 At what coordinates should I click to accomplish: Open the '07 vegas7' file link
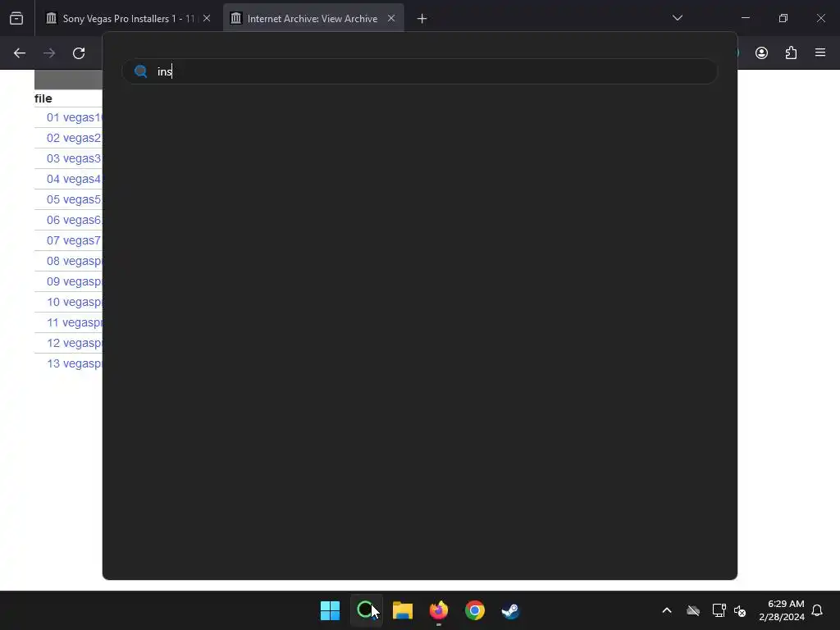click(x=74, y=240)
